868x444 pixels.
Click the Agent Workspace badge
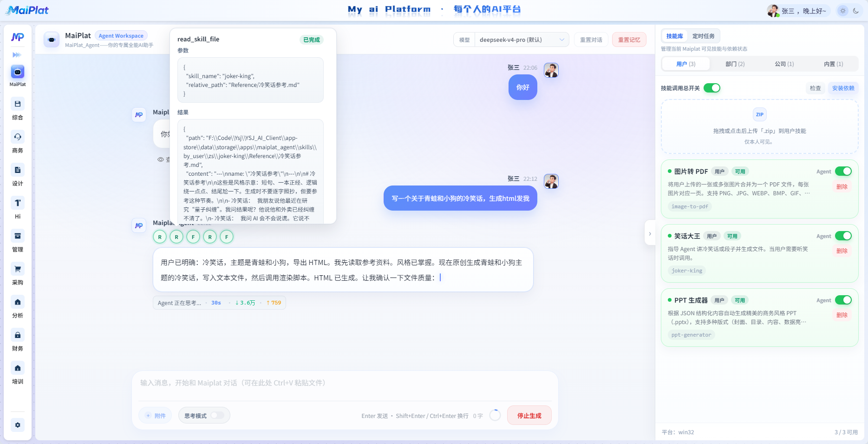[121, 36]
